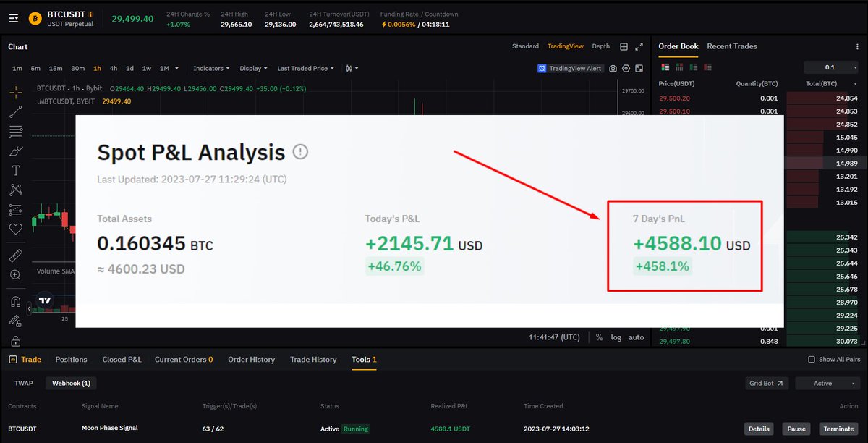Open the Positions tab
This screenshot has height=443, width=868.
[x=71, y=359]
